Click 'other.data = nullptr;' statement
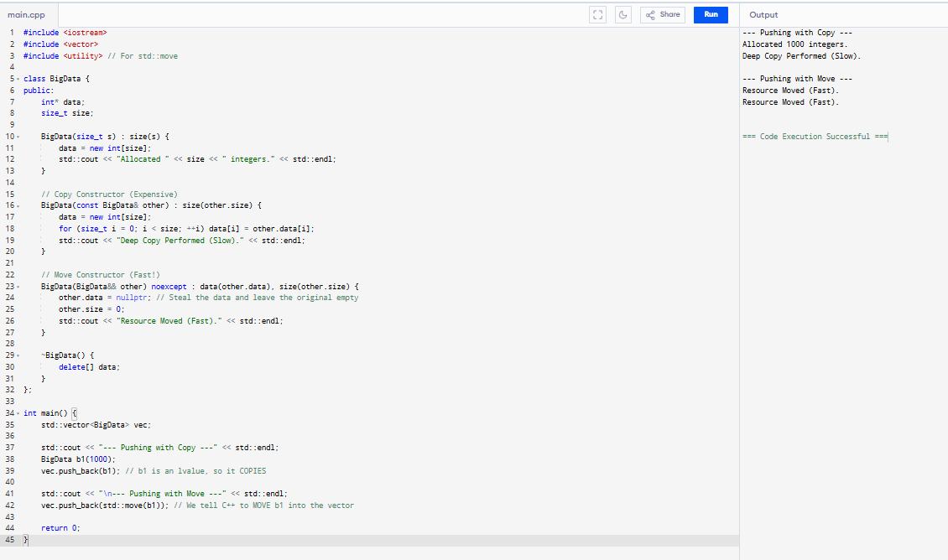This screenshot has height=560, width=948. coord(105,298)
